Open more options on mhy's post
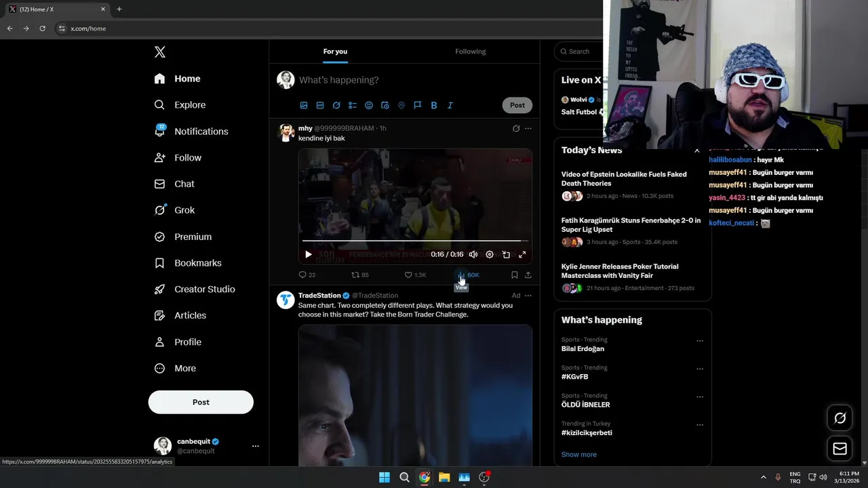The height and width of the screenshot is (488, 868). click(528, 128)
